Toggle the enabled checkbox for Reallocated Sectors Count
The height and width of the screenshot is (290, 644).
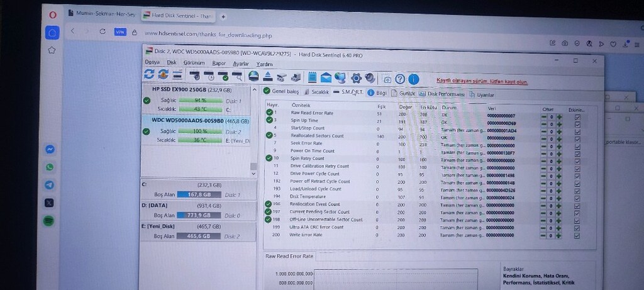click(577, 139)
